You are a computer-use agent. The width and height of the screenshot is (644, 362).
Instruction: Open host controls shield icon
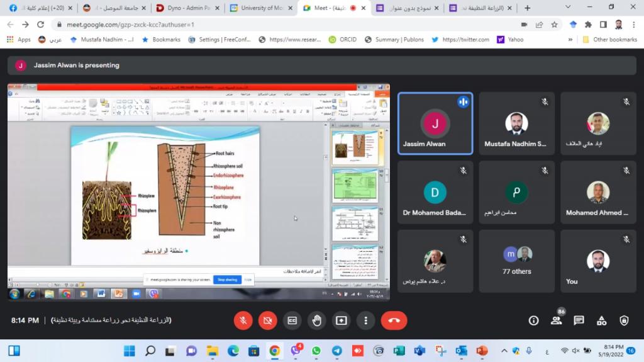click(624, 320)
